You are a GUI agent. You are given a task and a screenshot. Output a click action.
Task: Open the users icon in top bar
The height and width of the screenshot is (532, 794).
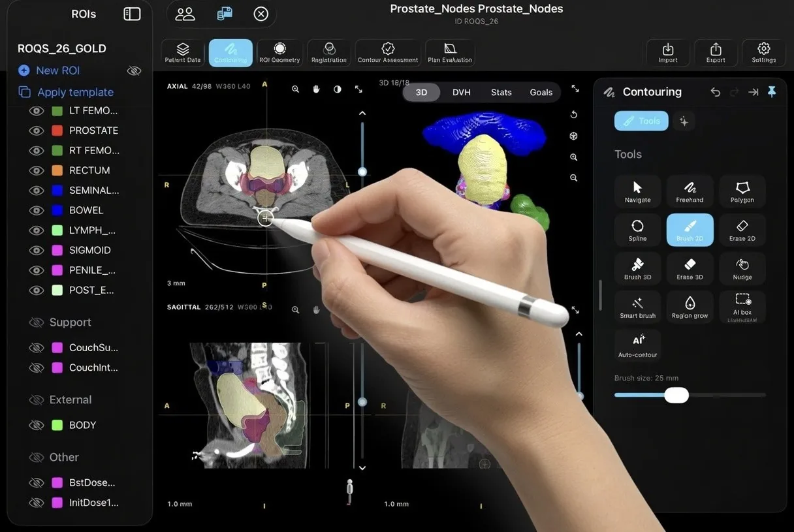[185, 14]
